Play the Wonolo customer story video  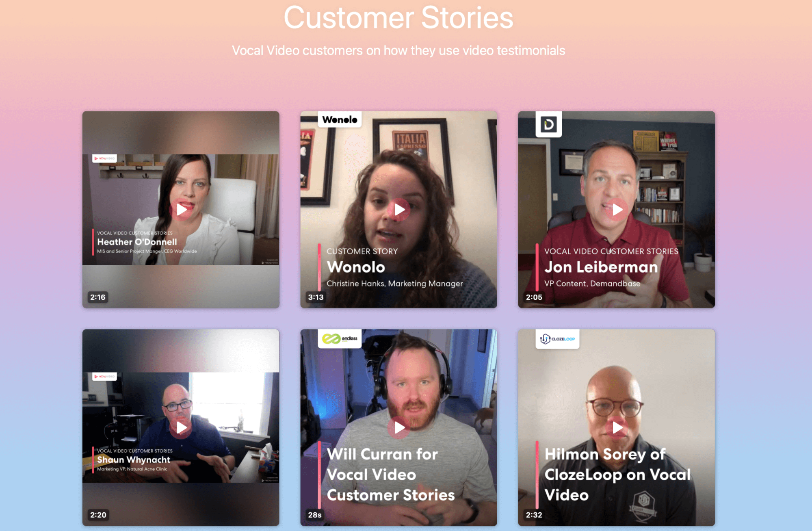pyautogui.click(x=399, y=210)
